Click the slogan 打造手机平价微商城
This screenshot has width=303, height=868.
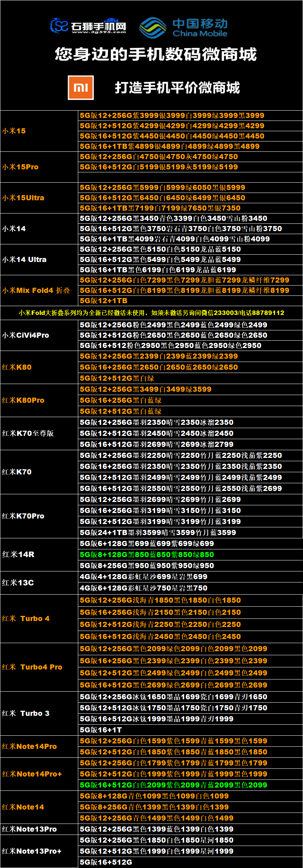point(177,88)
